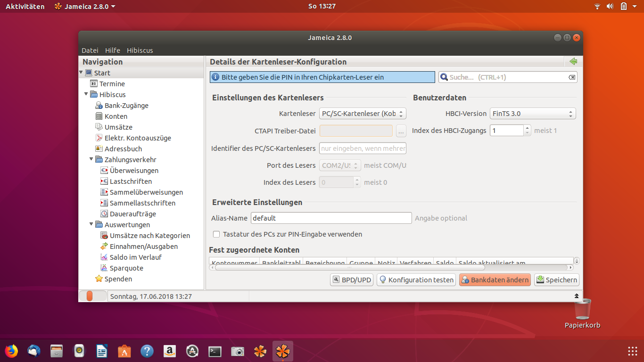Open the Port des Lesers dropdown
This screenshot has width=644, height=362.
(340, 165)
